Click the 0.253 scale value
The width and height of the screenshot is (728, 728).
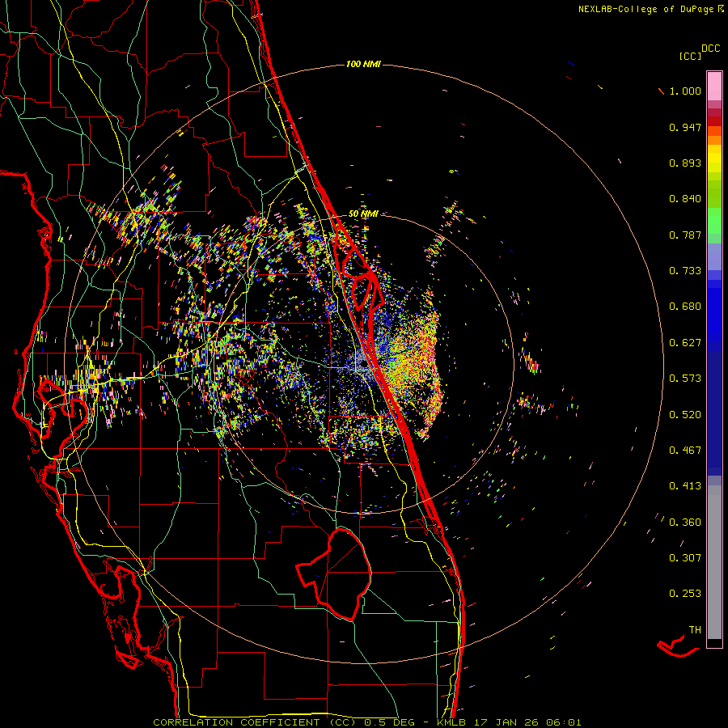[685, 594]
